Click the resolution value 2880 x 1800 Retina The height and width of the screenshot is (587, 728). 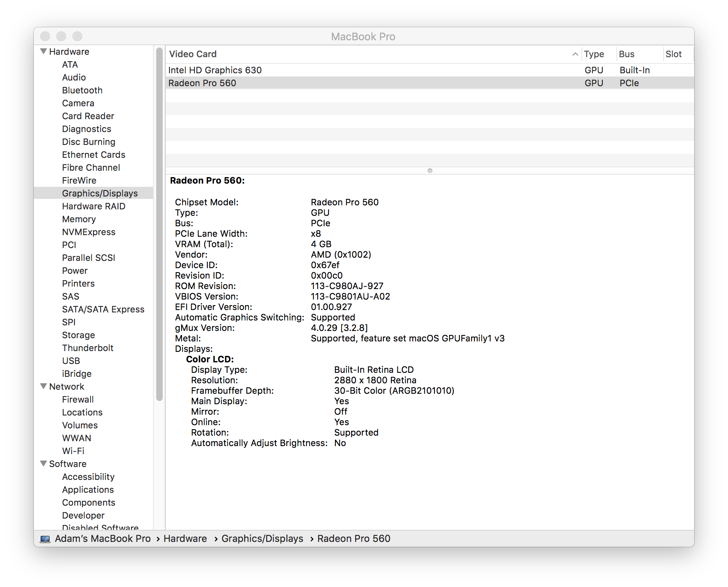(375, 380)
